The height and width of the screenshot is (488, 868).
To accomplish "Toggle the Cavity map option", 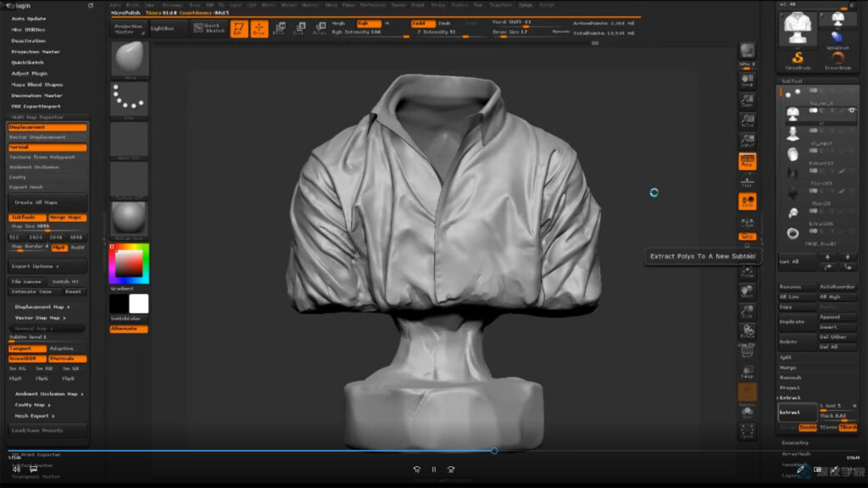I will (47, 177).
